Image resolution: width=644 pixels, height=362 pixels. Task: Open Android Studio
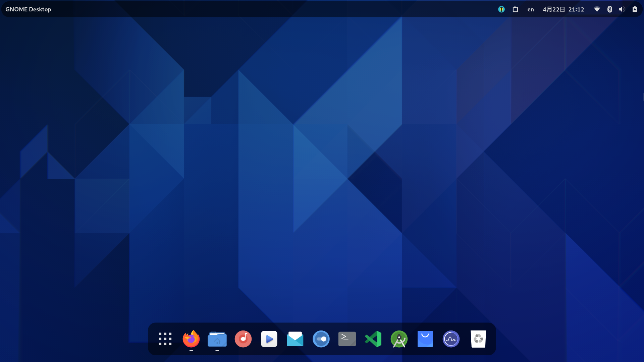pos(399,339)
